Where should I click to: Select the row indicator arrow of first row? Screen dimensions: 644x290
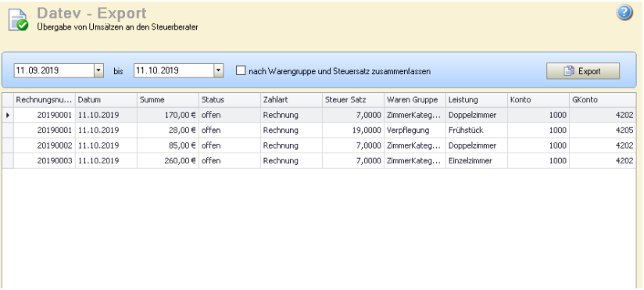pos(8,116)
